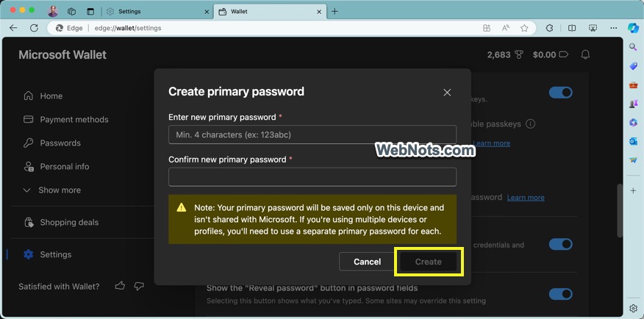
Task: Click the thumbs up feedback icon
Action: click(x=120, y=286)
